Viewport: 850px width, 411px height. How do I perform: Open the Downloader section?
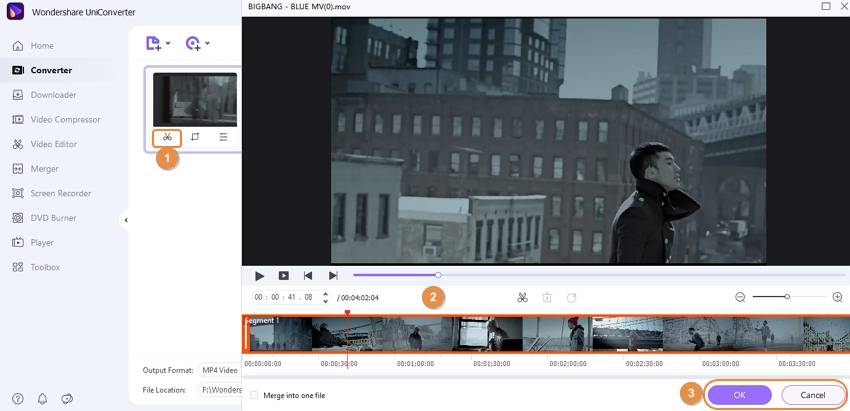pos(44,95)
